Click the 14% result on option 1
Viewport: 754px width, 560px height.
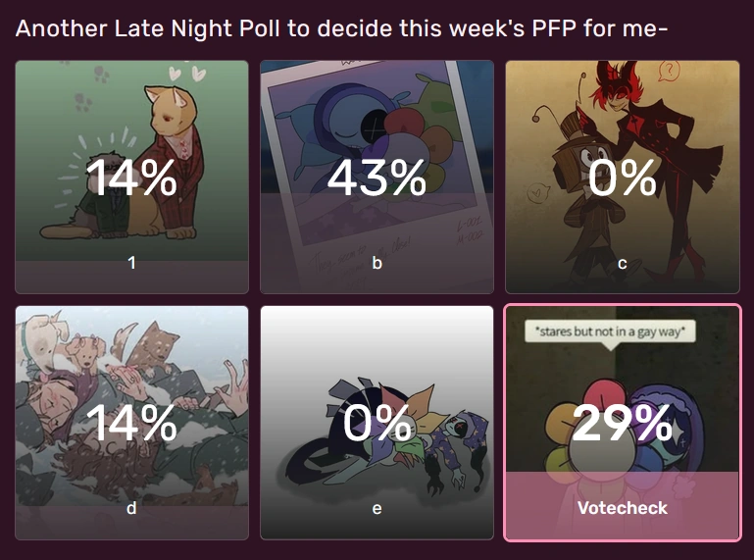131,178
